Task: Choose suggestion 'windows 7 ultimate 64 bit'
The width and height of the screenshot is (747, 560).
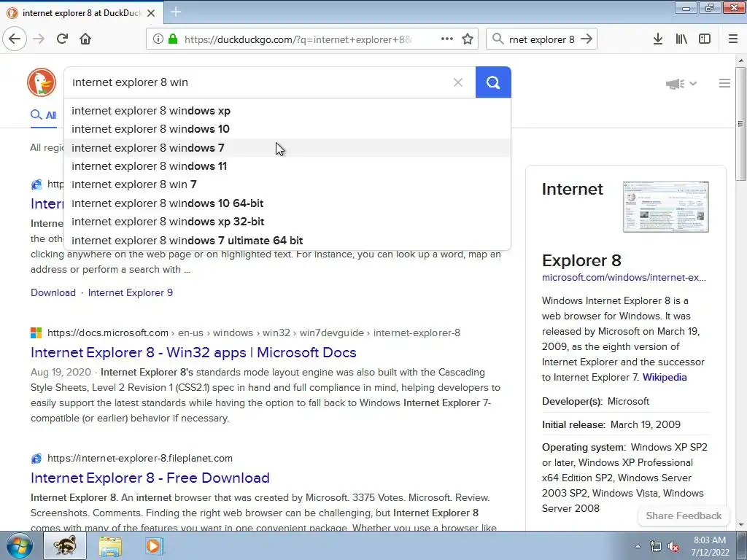Action: pyautogui.click(x=287, y=241)
